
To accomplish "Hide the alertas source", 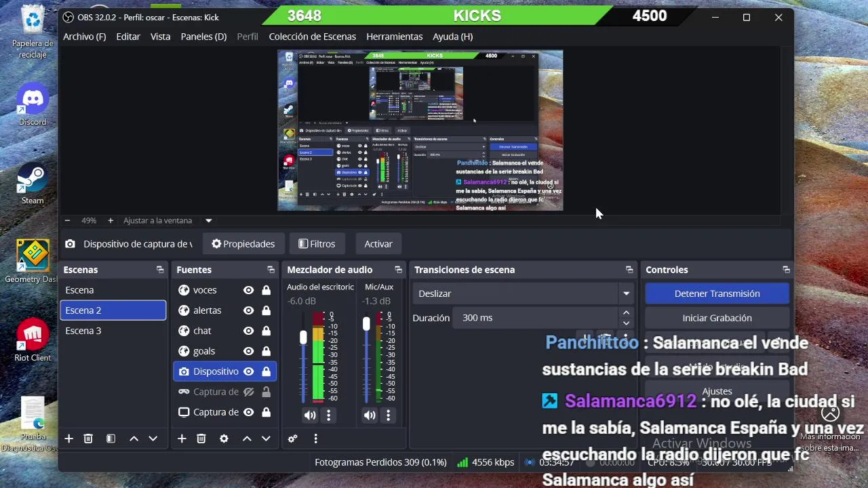I will click(248, 310).
